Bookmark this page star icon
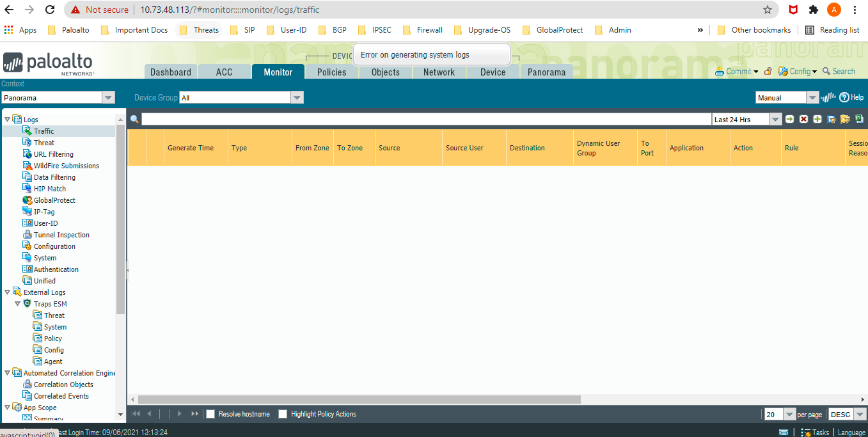The width and height of the screenshot is (868, 437). point(768,10)
